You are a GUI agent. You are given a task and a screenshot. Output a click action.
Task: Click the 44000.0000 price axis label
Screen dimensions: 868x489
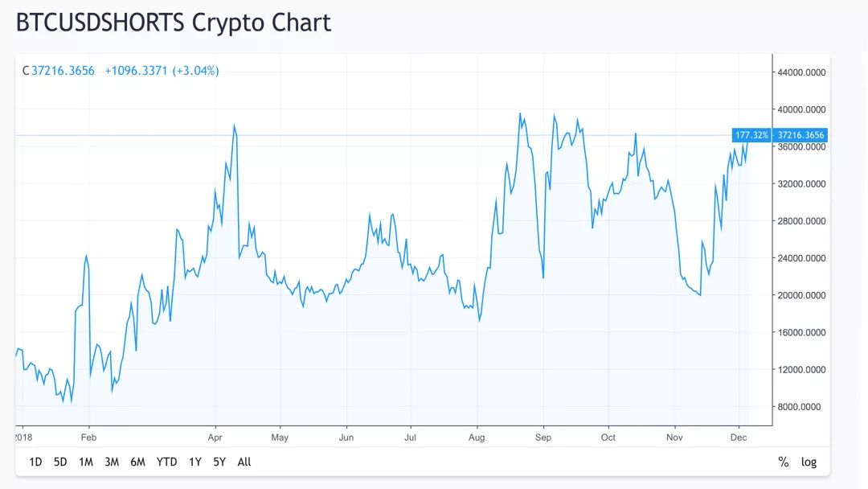(801, 72)
